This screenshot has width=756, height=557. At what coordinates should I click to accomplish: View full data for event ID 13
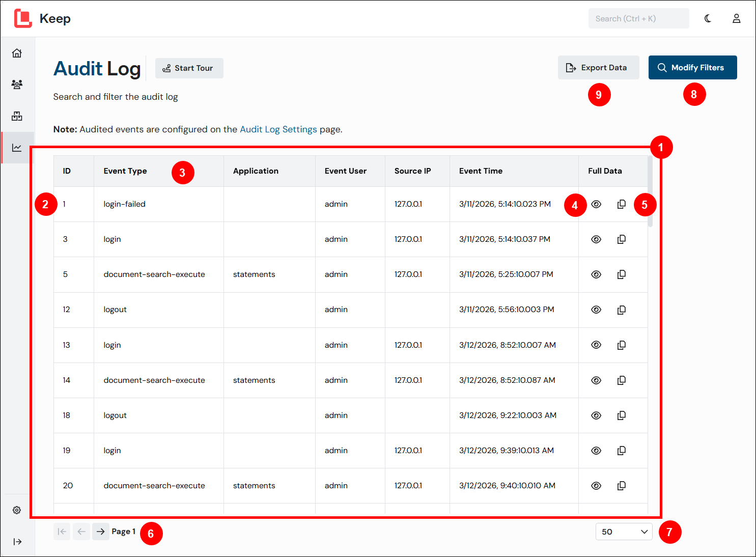[x=596, y=345]
